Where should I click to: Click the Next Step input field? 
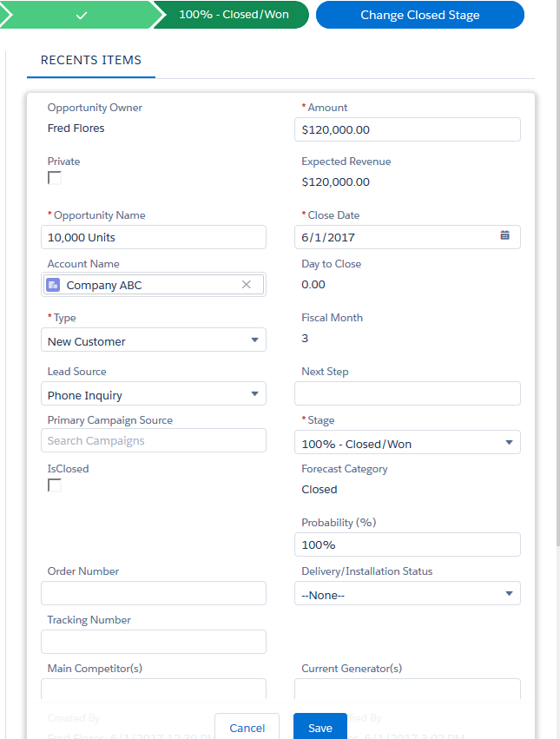pyautogui.click(x=407, y=393)
